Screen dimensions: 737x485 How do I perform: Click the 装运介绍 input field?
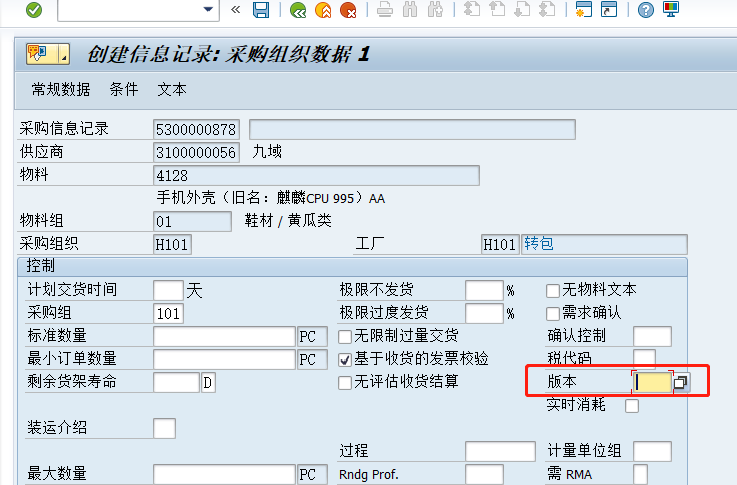coord(164,429)
